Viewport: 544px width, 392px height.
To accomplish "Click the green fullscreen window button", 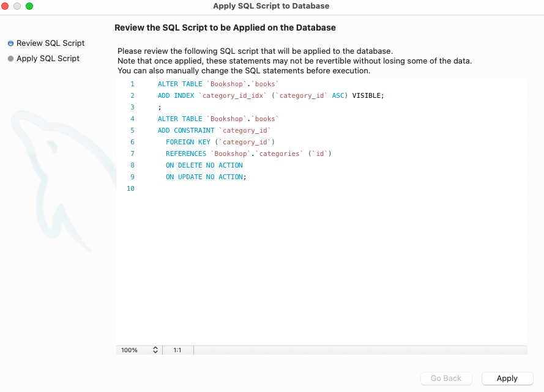I will (x=29, y=6).
